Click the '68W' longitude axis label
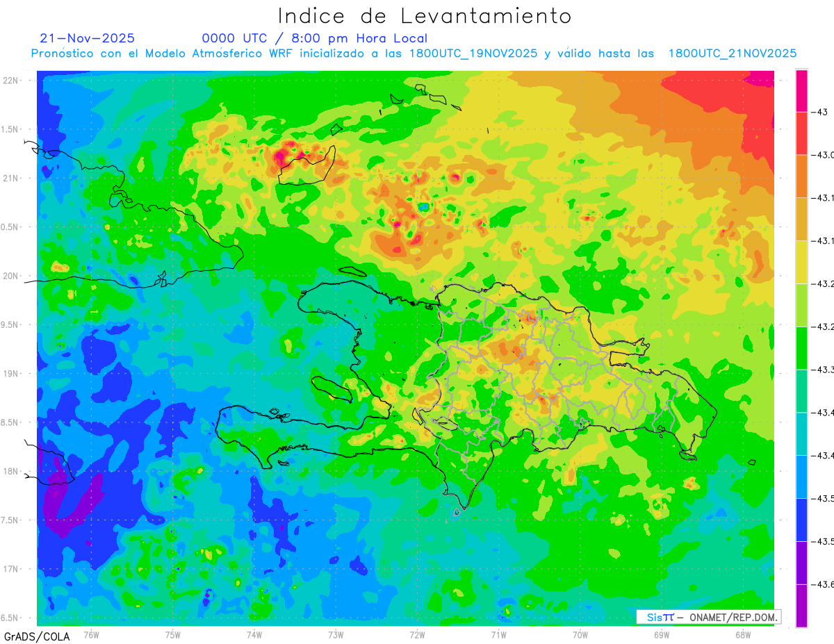The height and width of the screenshot is (644, 834). click(x=742, y=634)
